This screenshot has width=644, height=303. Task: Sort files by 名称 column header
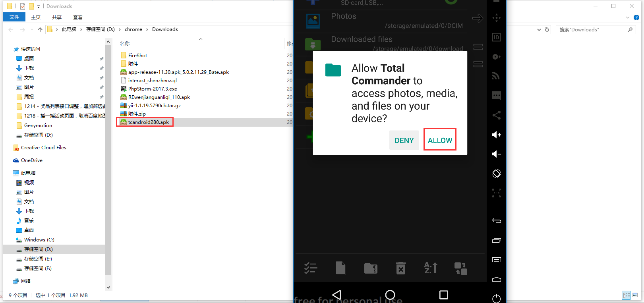coord(125,43)
